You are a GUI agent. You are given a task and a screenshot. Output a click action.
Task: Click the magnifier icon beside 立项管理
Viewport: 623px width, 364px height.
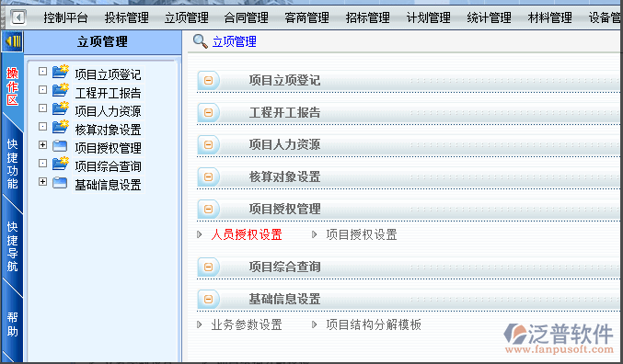point(200,41)
